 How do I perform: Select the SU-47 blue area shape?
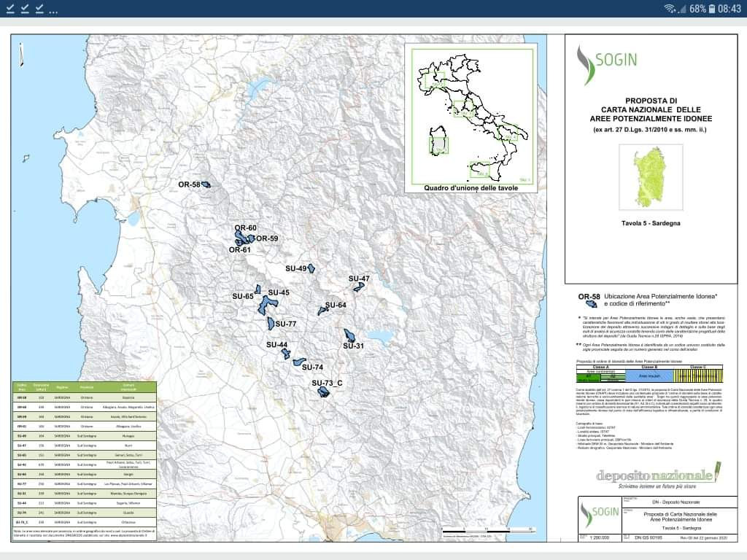(358, 287)
